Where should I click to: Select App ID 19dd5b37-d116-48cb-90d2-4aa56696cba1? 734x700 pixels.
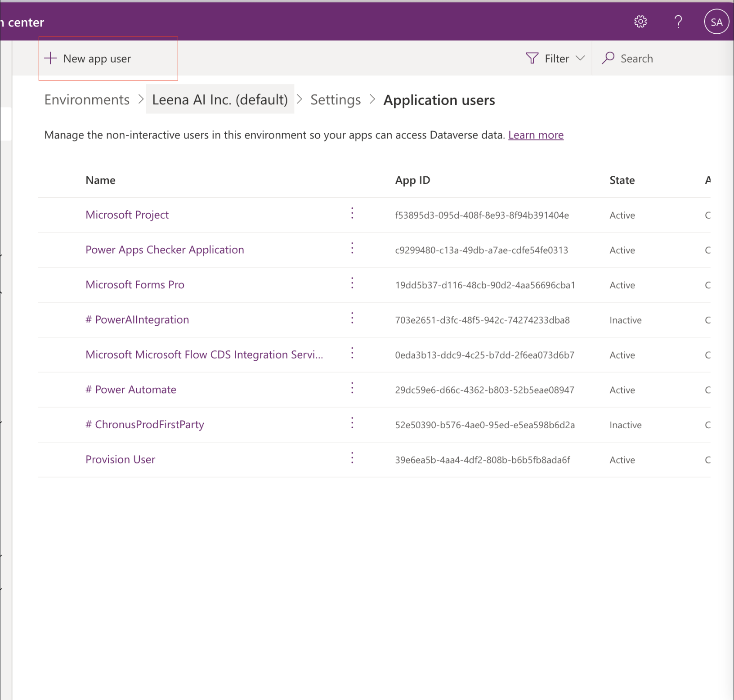[485, 285]
